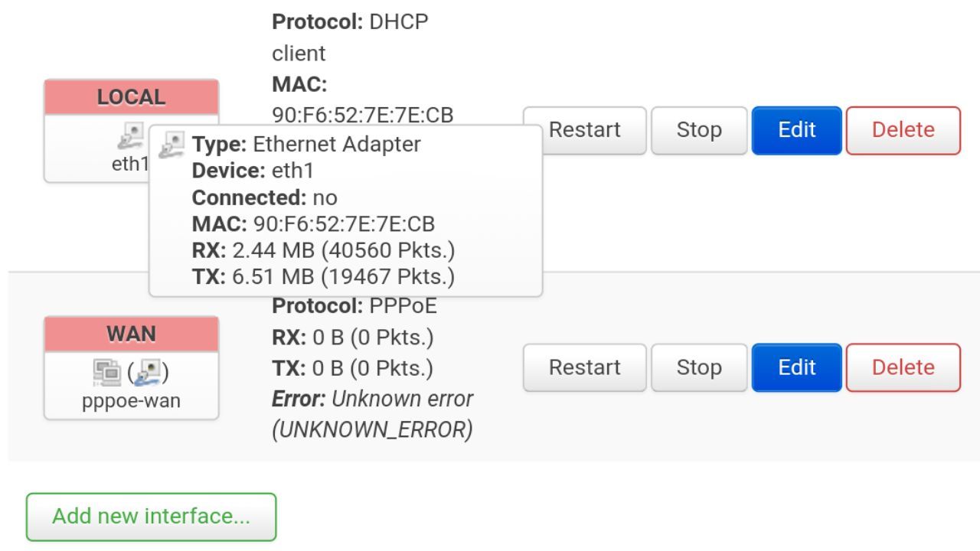Delete the LOCAL interface

(903, 130)
